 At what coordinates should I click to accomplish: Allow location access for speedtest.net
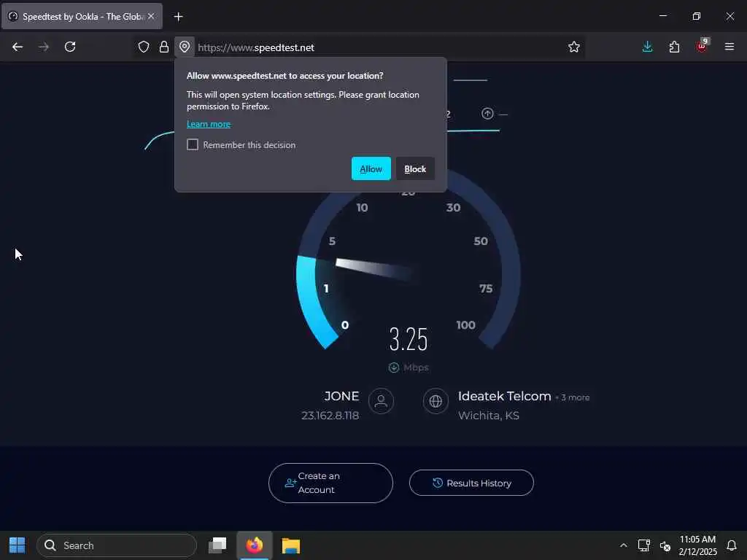pyautogui.click(x=371, y=168)
